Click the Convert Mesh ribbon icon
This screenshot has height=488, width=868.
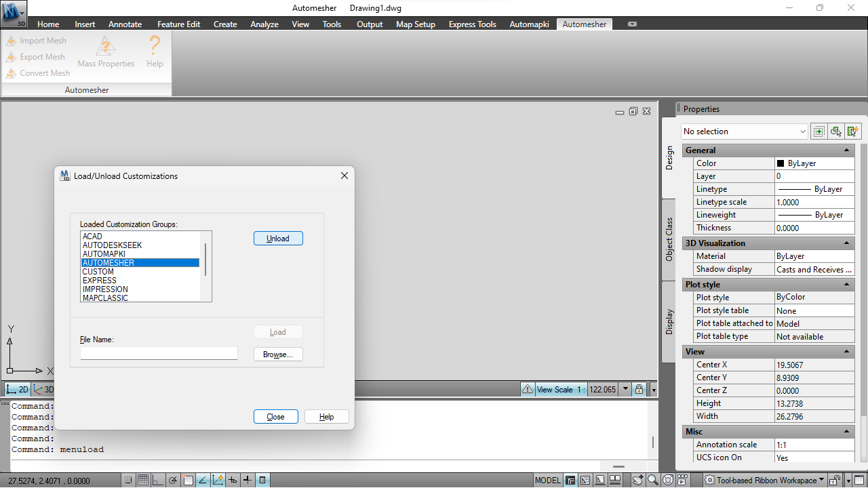click(11, 73)
